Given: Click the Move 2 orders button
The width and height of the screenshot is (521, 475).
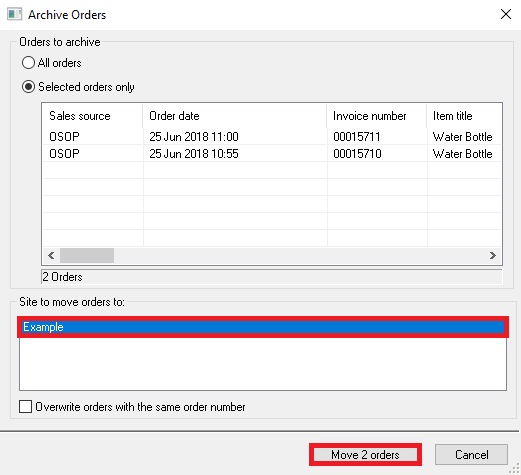Looking at the screenshot, I should pyautogui.click(x=365, y=454).
